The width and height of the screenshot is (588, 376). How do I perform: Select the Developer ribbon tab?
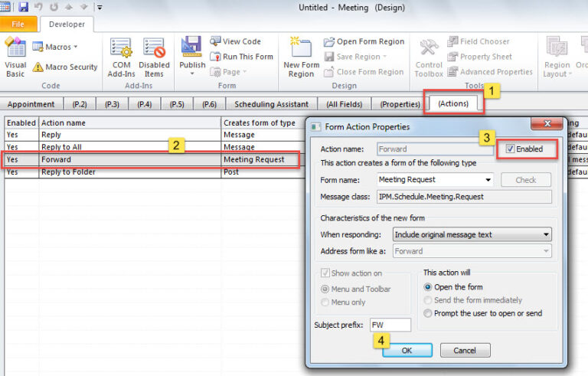click(67, 25)
